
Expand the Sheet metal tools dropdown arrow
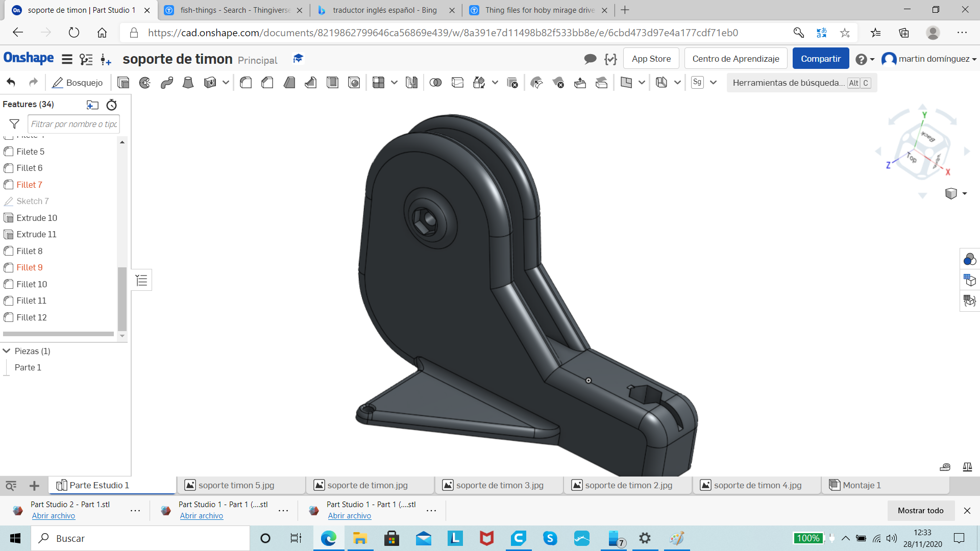click(x=677, y=83)
